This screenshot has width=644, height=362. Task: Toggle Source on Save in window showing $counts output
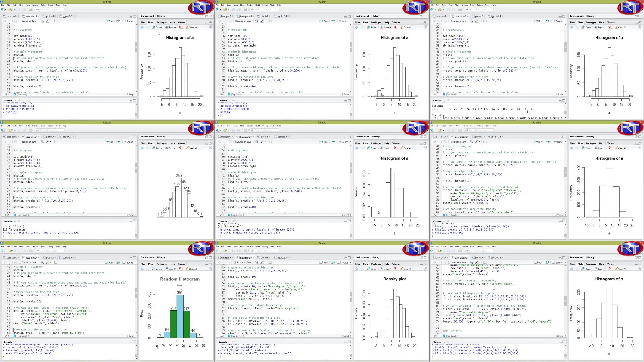tap(449, 21)
